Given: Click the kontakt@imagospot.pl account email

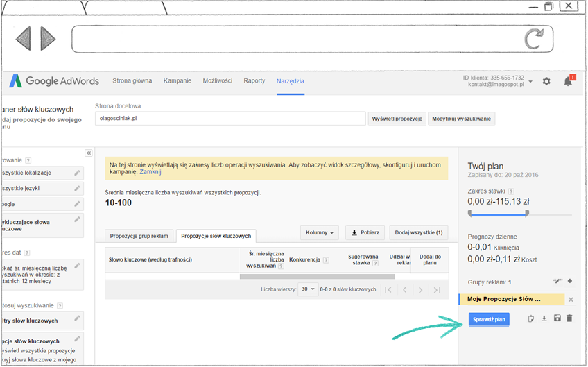Looking at the screenshot, I should (x=496, y=85).
